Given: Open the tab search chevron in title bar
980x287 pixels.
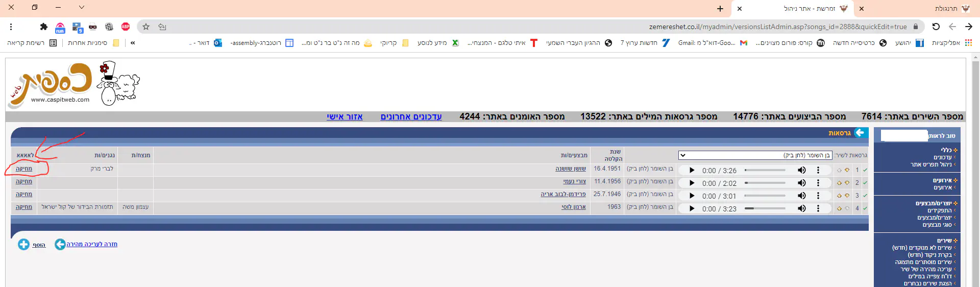Looking at the screenshot, I should [x=82, y=8].
